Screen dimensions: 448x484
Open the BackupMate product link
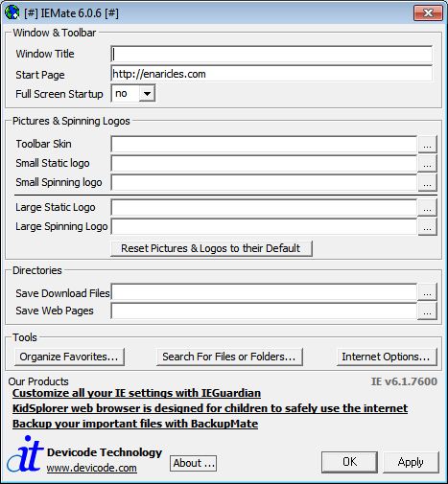point(135,424)
